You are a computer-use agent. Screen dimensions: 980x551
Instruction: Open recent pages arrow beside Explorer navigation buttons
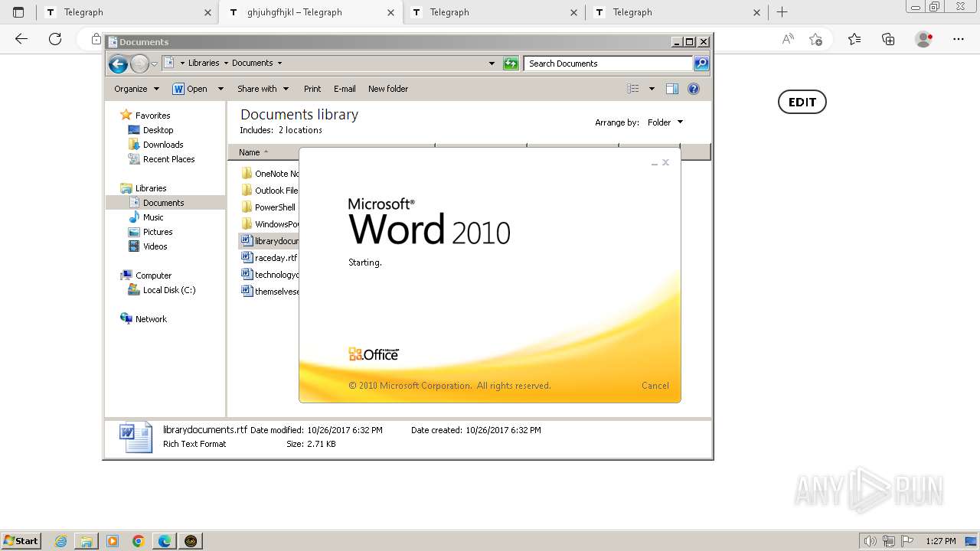154,64
